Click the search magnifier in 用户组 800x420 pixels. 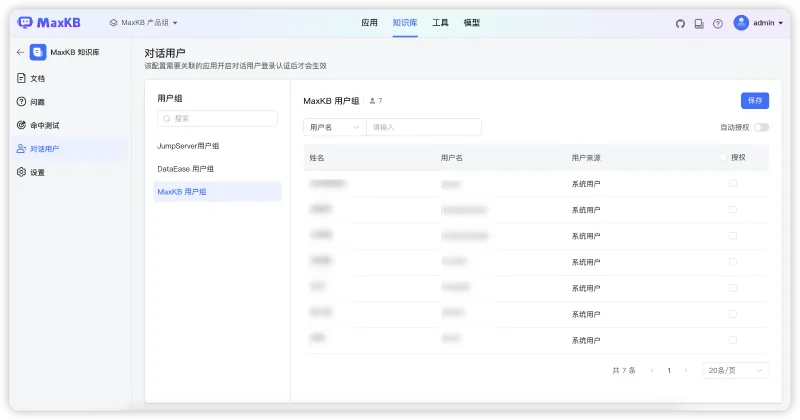pos(167,118)
